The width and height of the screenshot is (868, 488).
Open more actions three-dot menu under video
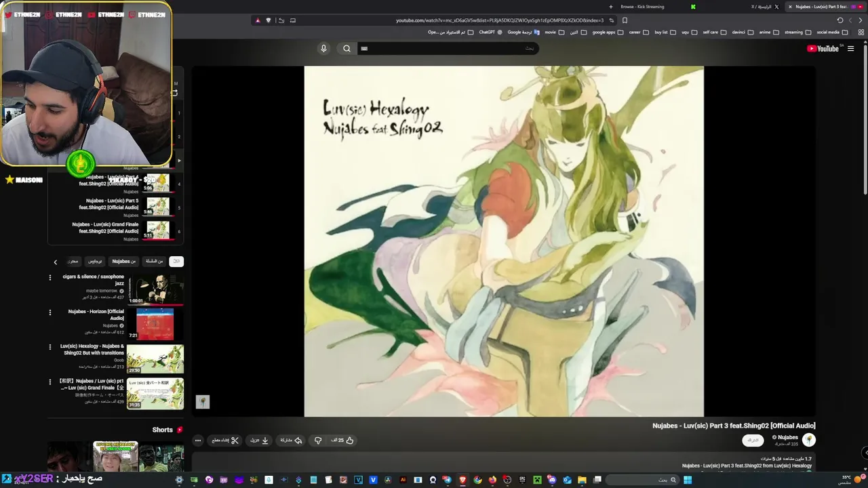click(198, 441)
